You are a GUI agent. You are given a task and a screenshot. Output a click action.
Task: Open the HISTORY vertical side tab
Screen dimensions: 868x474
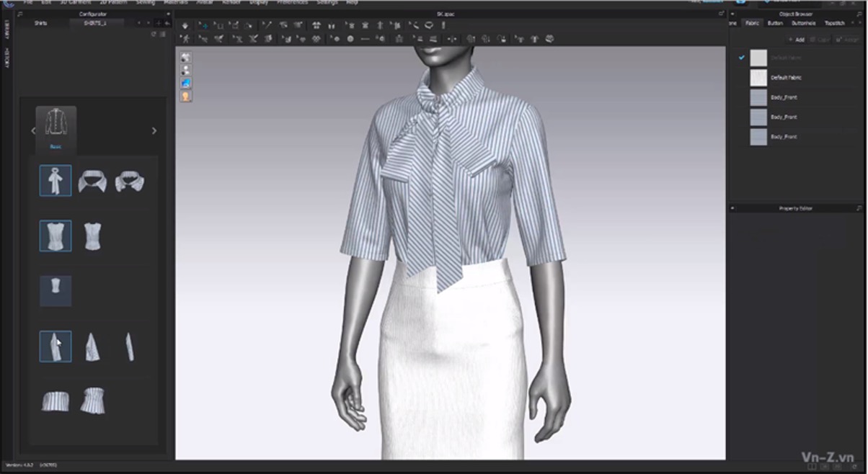(6, 57)
